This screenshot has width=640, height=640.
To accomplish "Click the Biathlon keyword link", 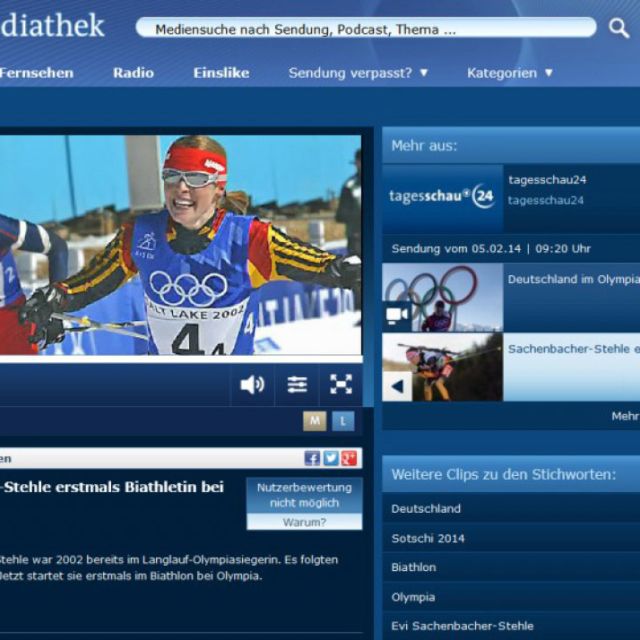I will [414, 567].
